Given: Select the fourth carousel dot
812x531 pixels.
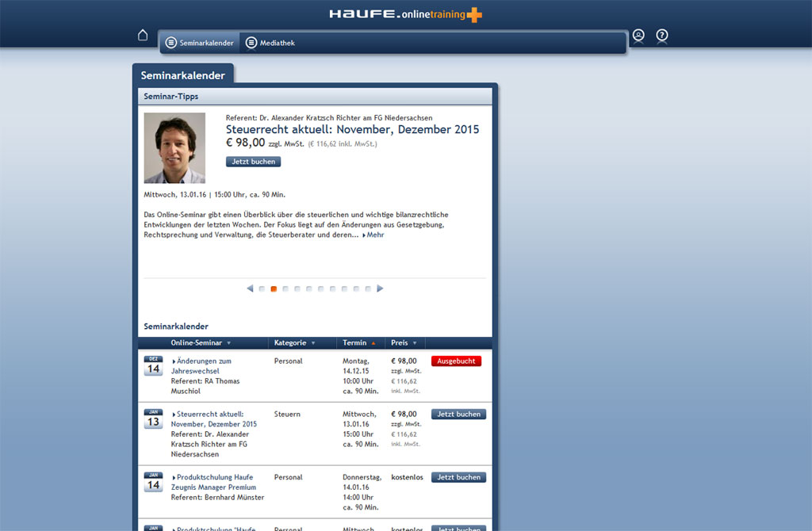Looking at the screenshot, I should (297, 289).
